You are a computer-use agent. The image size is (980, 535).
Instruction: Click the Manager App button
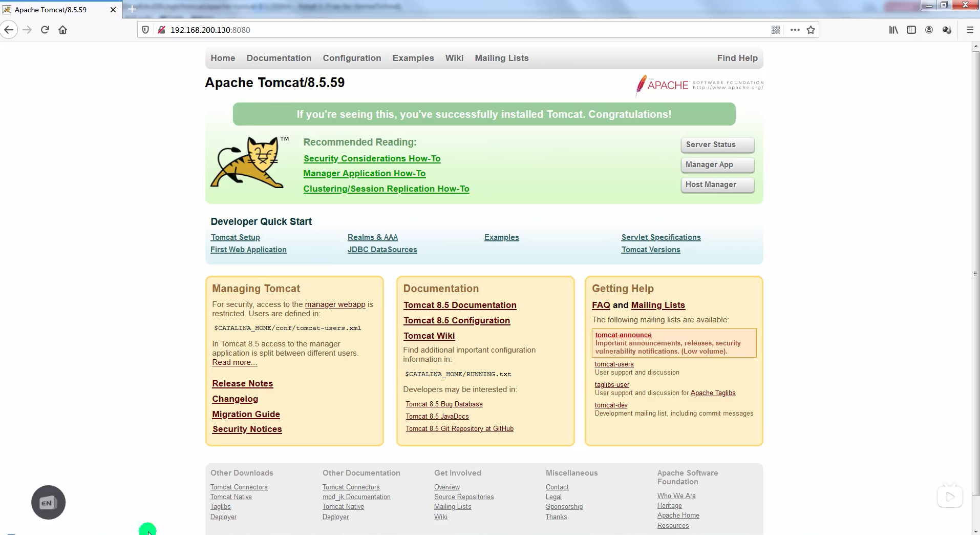tap(717, 164)
